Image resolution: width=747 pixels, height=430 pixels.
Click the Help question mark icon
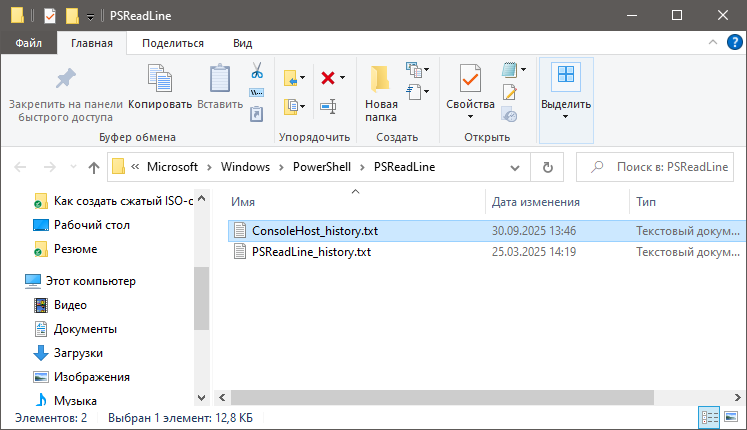click(734, 43)
